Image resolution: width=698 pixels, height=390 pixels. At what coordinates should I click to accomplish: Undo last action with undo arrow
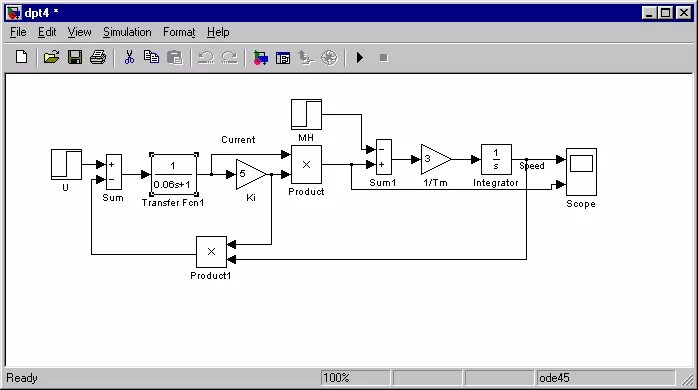pos(206,57)
